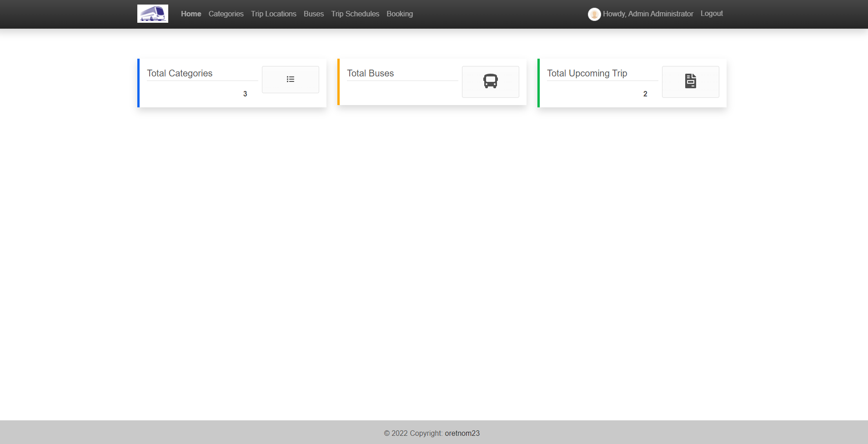Viewport: 868px width, 444px height.
Task: Open Trip Schedules page
Action: click(x=355, y=14)
